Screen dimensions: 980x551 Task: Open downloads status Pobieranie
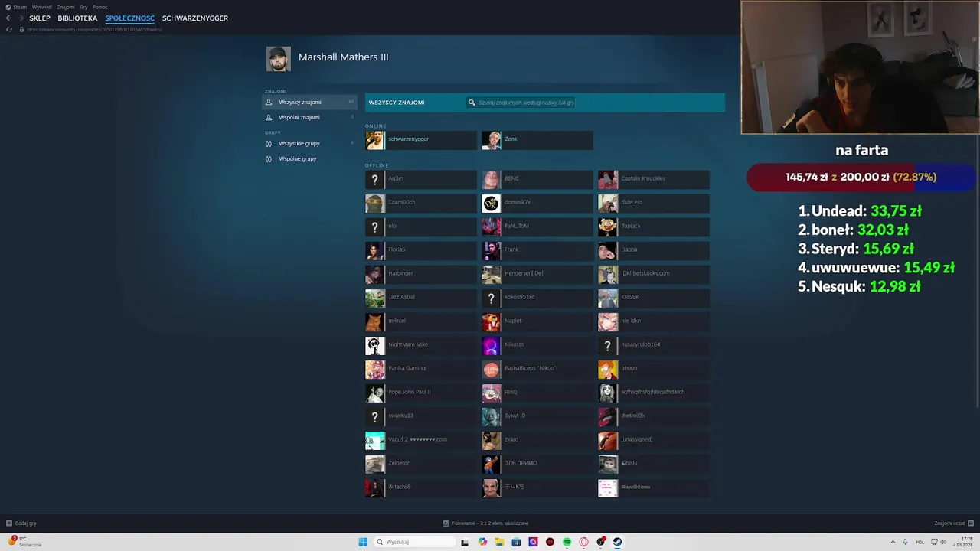pos(485,523)
